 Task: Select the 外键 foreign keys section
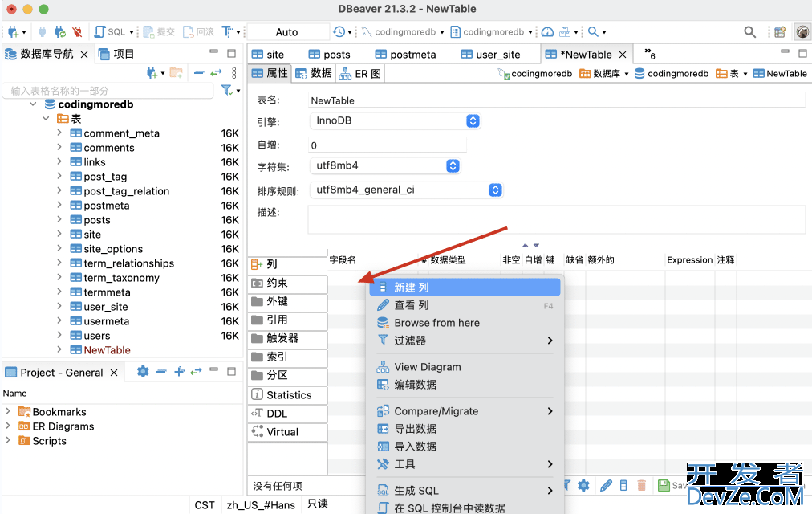click(287, 301)
